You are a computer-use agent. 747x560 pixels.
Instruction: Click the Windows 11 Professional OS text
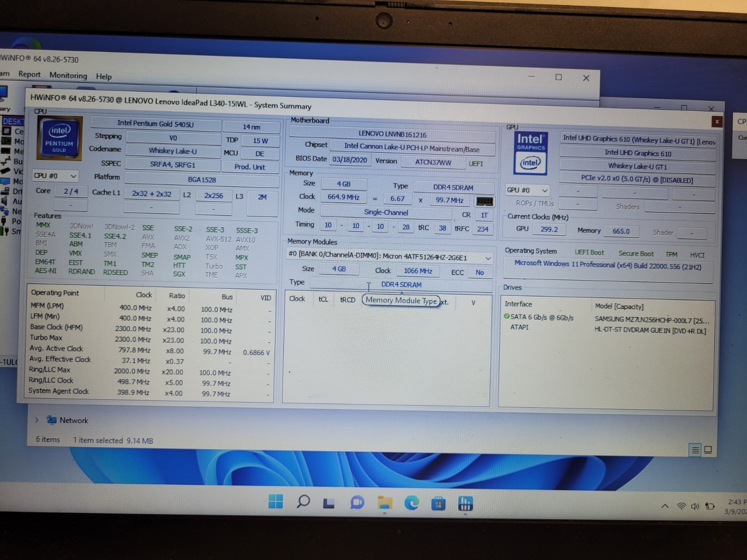pyautogui.click(x=608, y=265)
